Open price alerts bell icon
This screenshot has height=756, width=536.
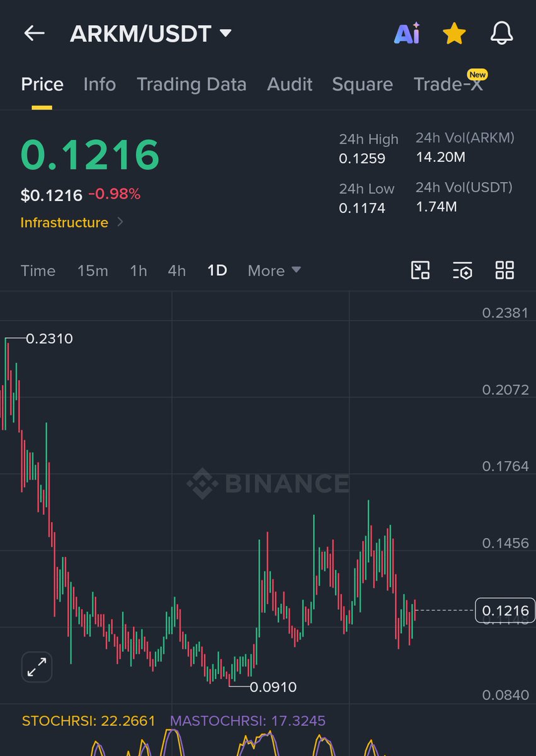(x=501, y=33)
